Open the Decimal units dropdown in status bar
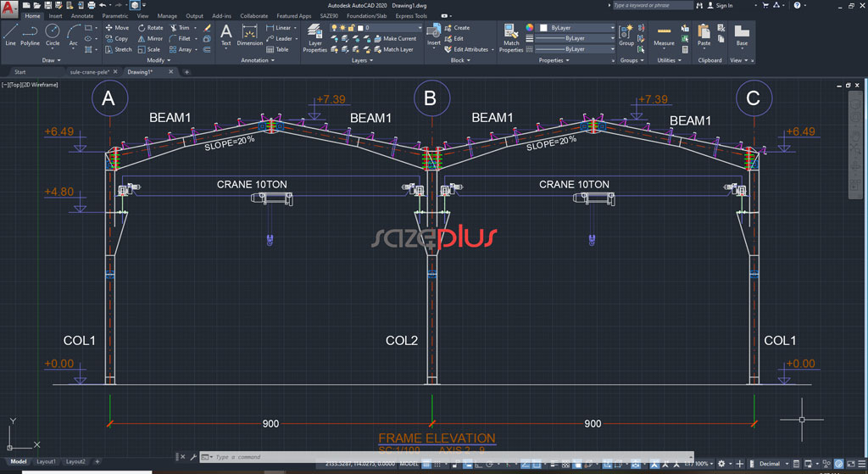Image resolution: width=868 pixels, height=474 pixels. click(772, 464)
